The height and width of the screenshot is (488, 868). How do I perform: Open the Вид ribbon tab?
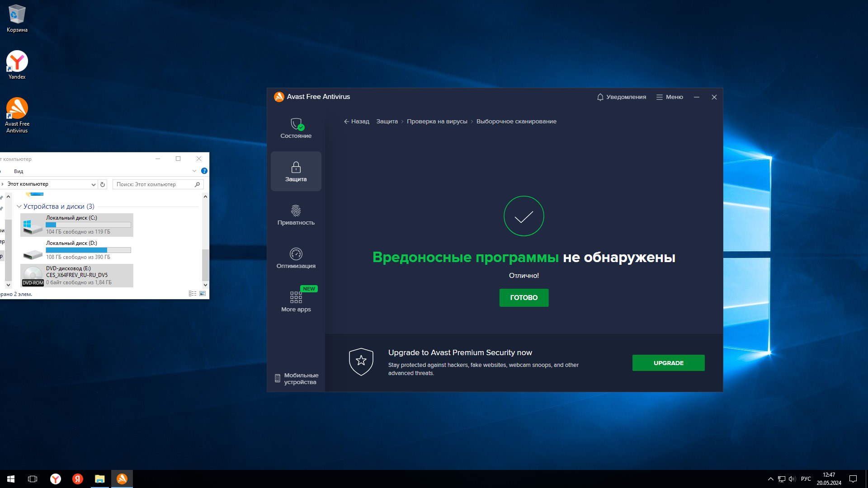click(19, 171)
